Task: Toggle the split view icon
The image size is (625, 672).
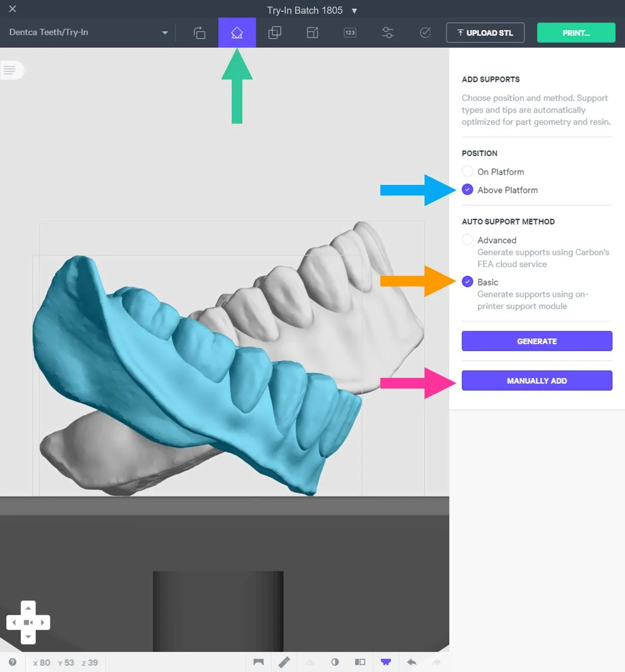Action: click(x=360, y=662)
